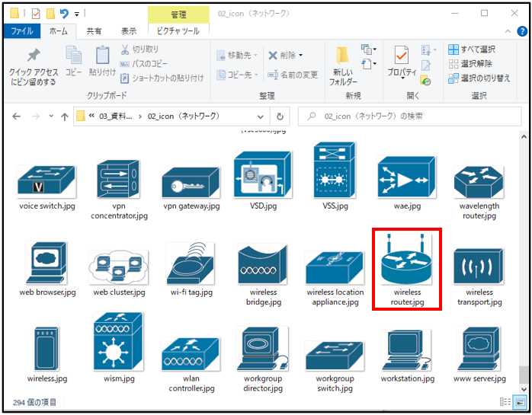Select the workgroup director.jpg icon
This screenshot has height=415, width=532.
pos(263,349)
